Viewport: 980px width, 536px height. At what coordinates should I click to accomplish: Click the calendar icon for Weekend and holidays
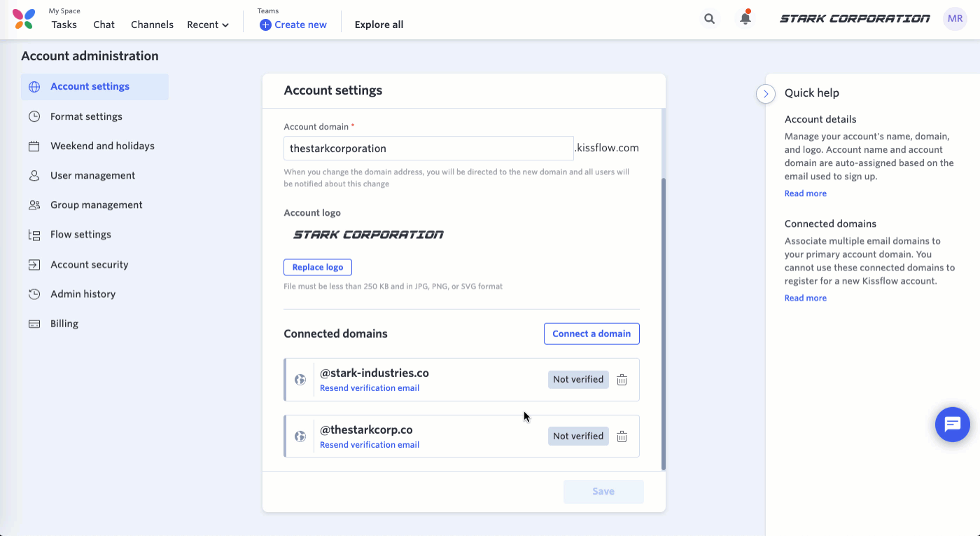point(34,146)
